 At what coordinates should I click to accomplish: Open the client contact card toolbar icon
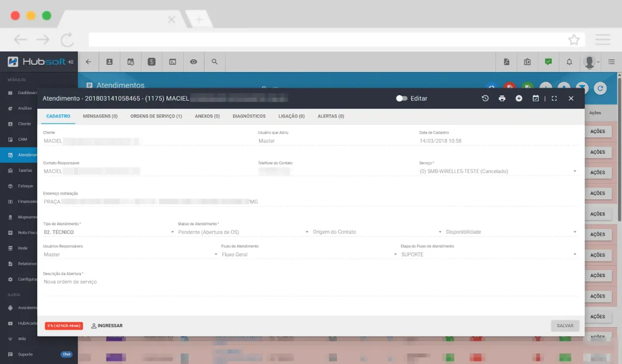coord(109,62)
